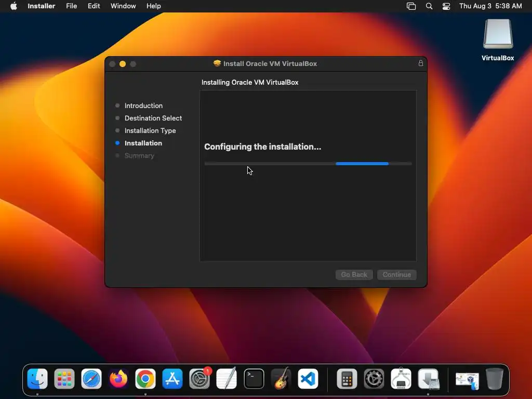Open the Edit menu
The image size is (532, 399).
94,6
